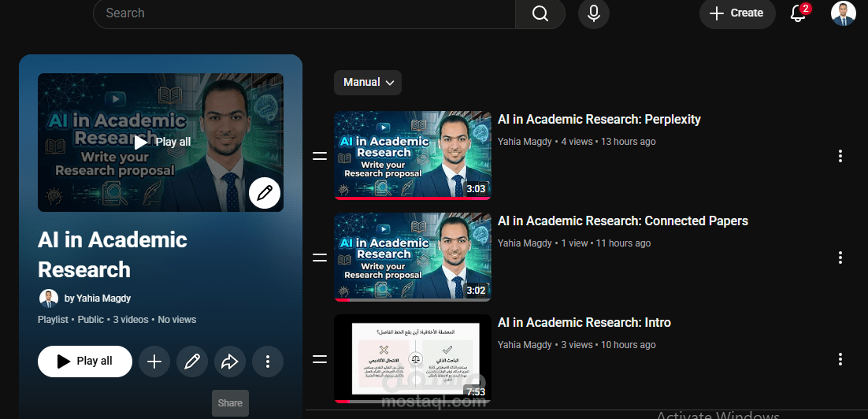Click the 7:53 duration badge
Viewport: 868px width, 419px height.
[476, 392]
